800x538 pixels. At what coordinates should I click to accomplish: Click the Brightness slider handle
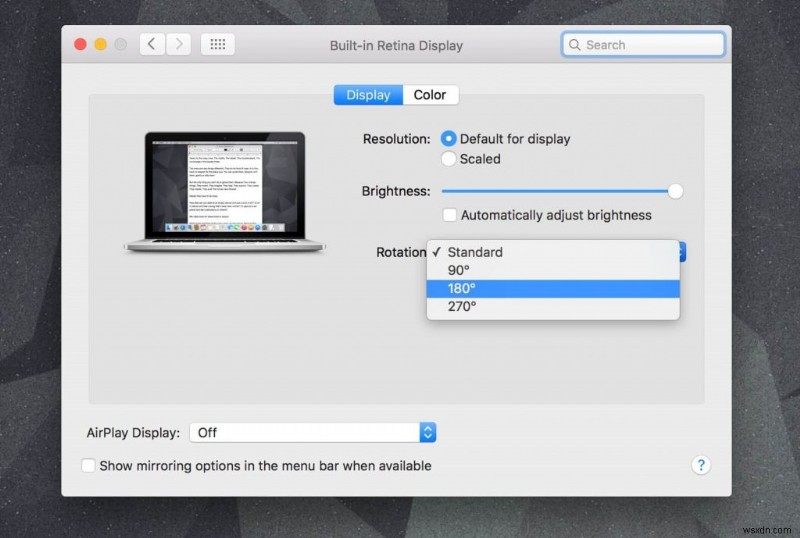[676, 191]
